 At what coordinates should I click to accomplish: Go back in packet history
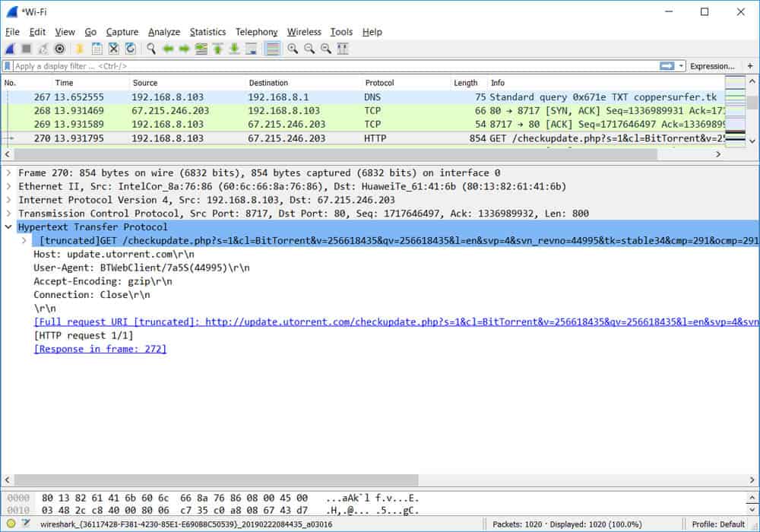pos(168,49)
